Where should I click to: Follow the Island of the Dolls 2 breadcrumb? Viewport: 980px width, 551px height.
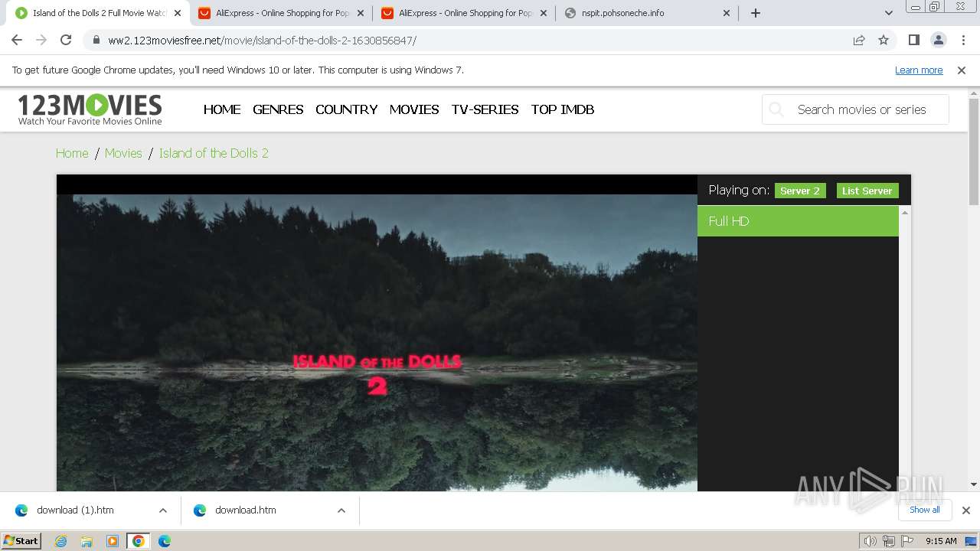(x=214, y=153)
